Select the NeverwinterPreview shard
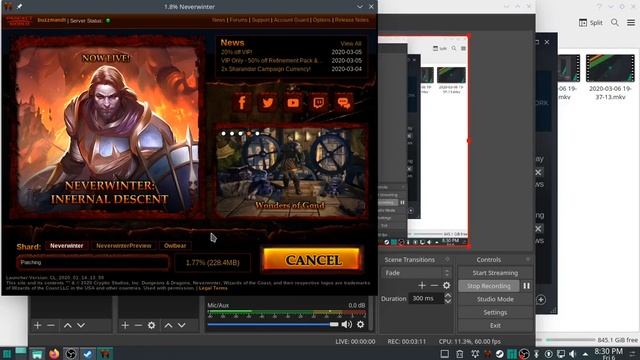The width and height of the screenshot is (640, 360). tap(124, 246)
